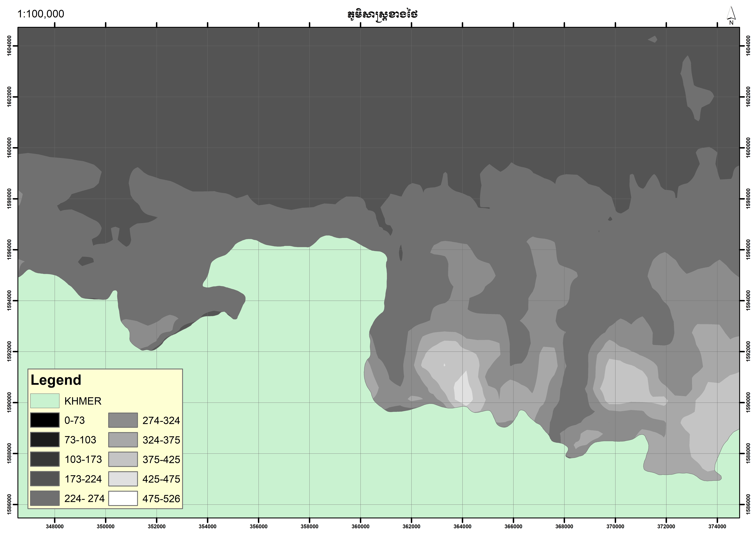Click the 375-425 legend label
Image resolution: width=756 pixels, height=535 pixels.
pos(161,459)
